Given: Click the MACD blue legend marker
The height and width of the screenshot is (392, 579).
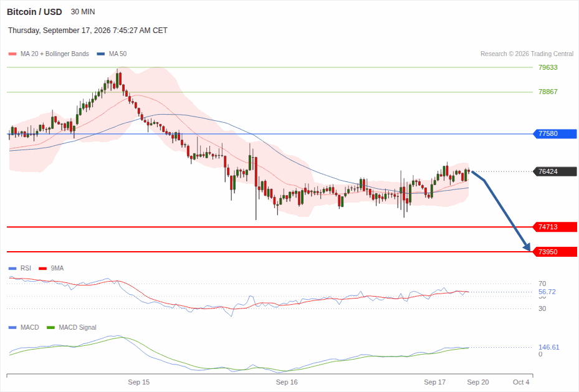Looking at the screenshot, I should (12, 327).
